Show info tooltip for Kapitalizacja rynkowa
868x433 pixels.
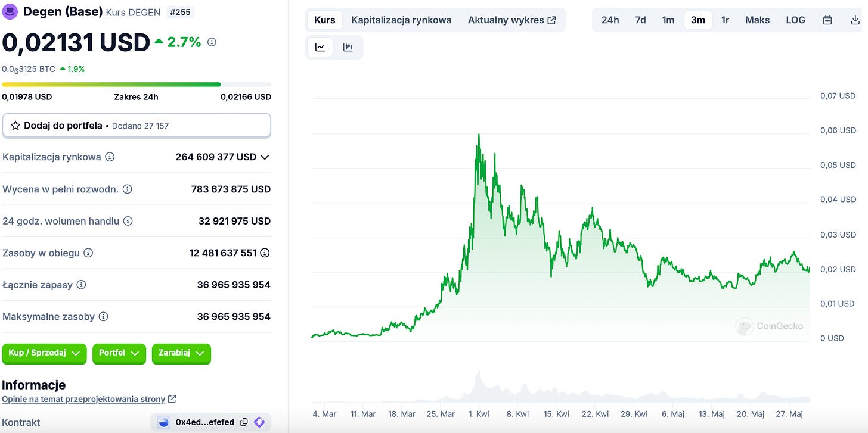pos(110,157)
